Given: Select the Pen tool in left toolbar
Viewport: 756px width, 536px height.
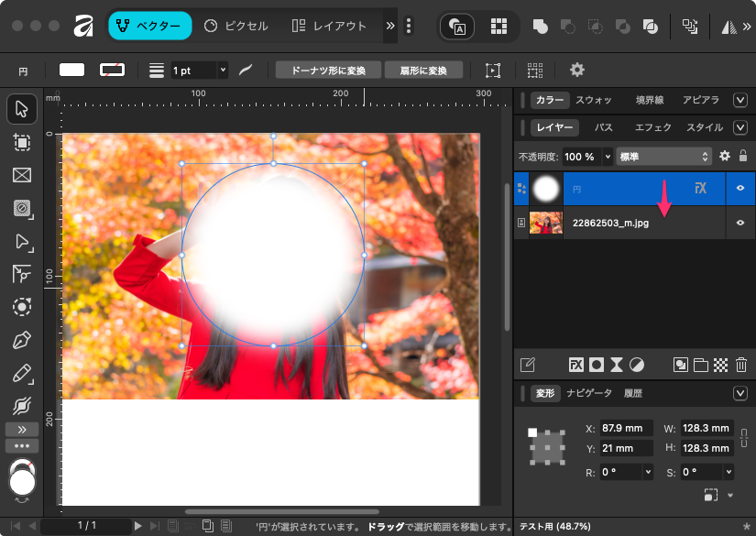Looking at the screenshot, I should (22, 341).
